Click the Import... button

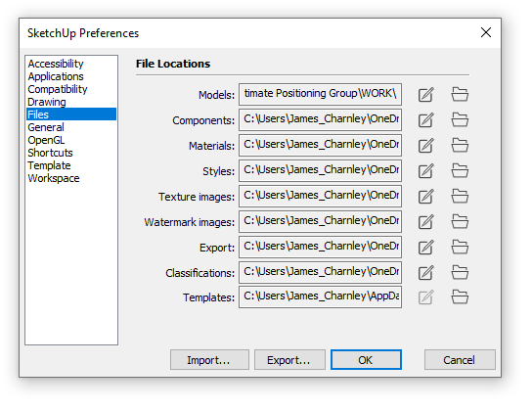(209, 360)
